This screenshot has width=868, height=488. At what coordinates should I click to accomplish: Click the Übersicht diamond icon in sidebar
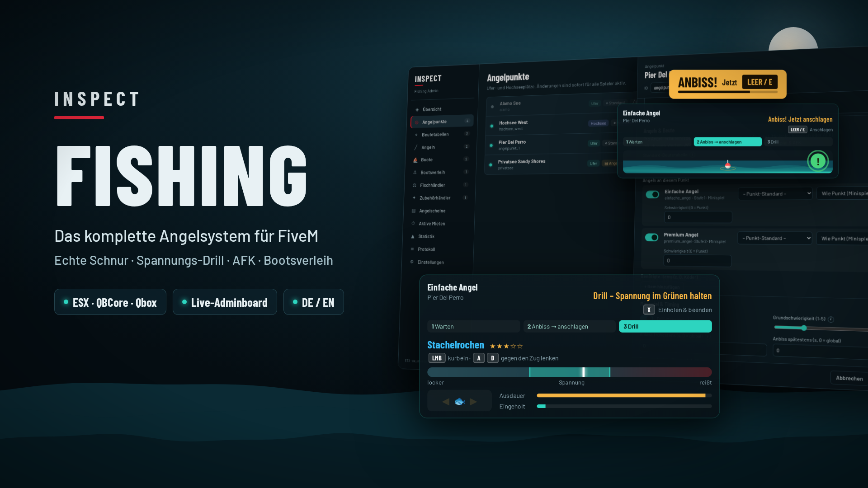[417, 109]
